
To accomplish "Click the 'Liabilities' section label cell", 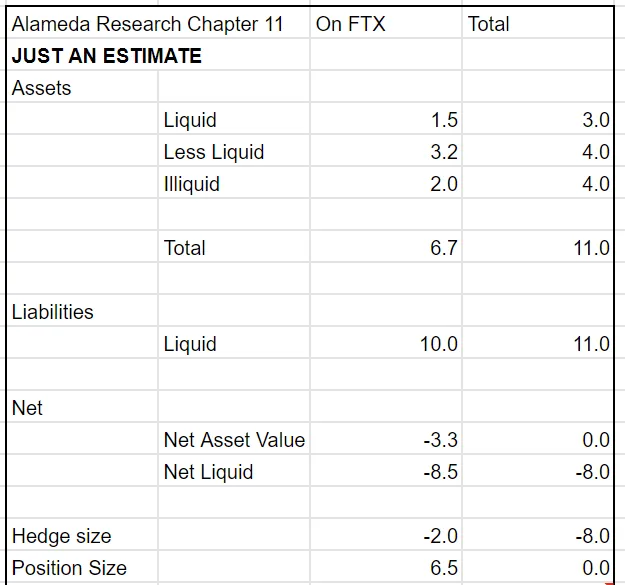I will click(x=53, y=312).
